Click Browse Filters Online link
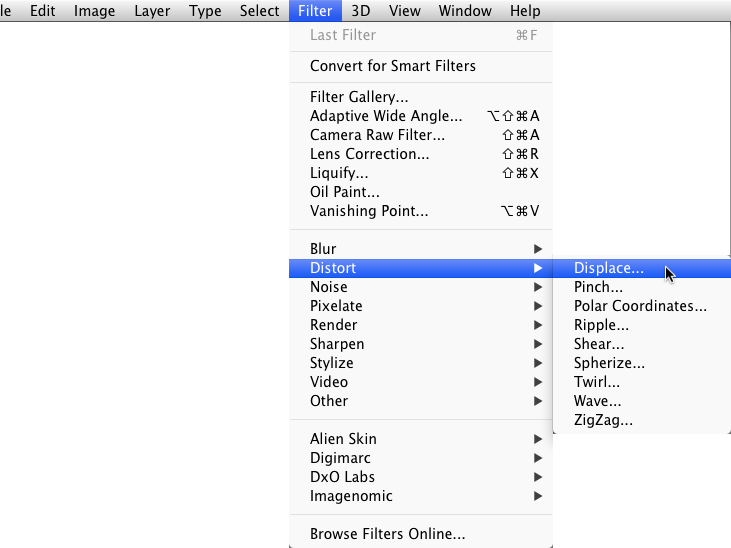This screenshot has width=731, height=548. (387, 534)
